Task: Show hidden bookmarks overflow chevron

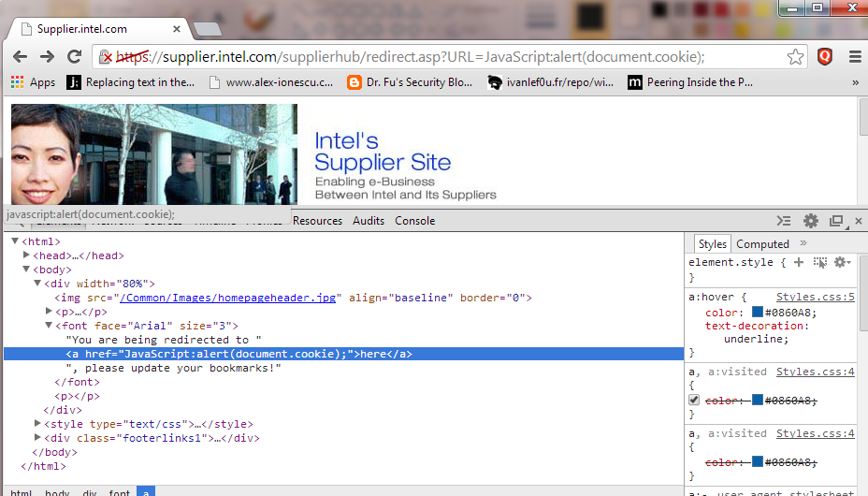Action: (855, 82)
